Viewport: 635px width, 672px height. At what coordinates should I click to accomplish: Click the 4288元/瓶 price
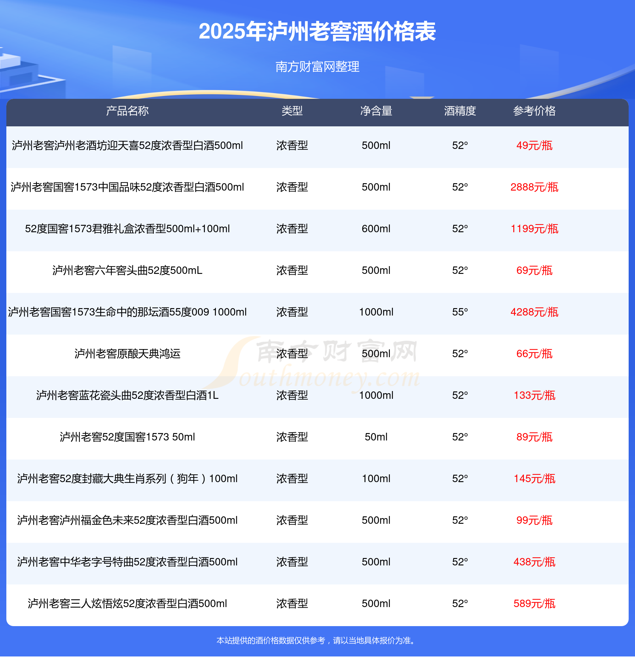[534, 312]
